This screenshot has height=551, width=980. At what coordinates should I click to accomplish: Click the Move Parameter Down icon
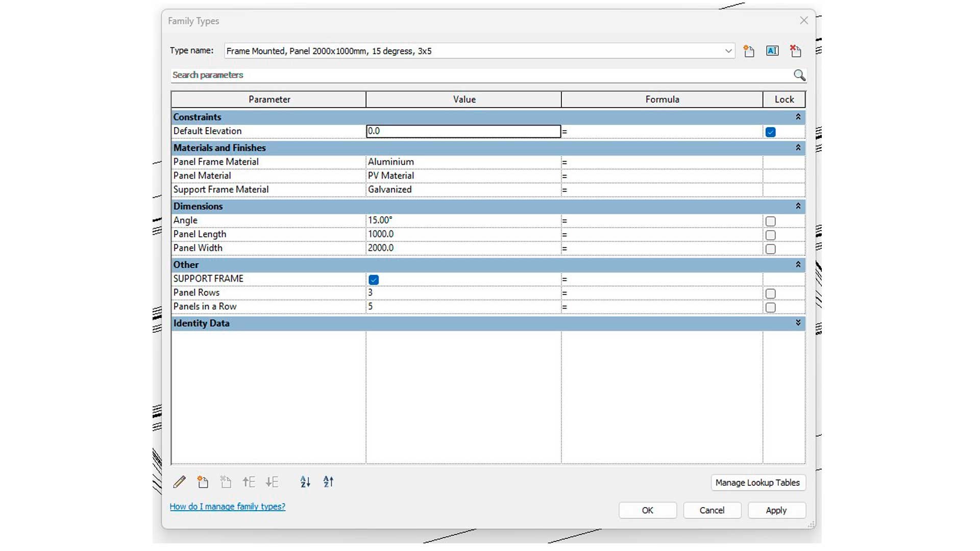tap(272, 482)
